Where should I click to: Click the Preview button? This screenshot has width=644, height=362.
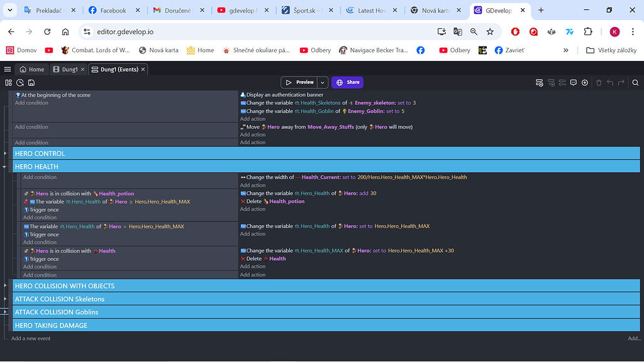point(299,82)
